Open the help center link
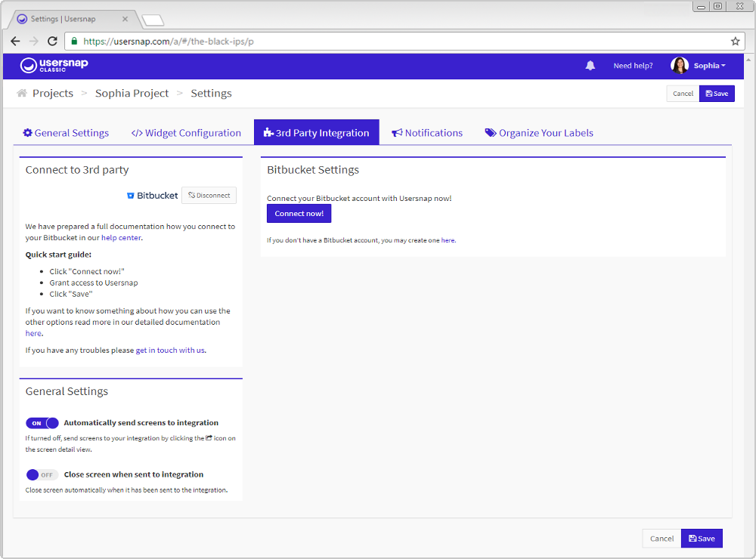The width and height of the screenshot is (756, 559). [x=121, y=237]
